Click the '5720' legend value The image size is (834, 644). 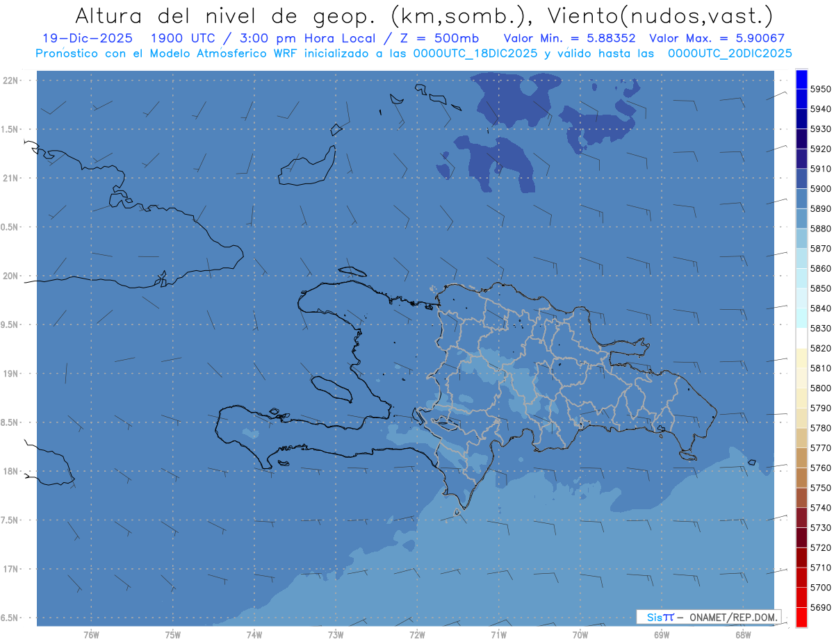(820, 547)
